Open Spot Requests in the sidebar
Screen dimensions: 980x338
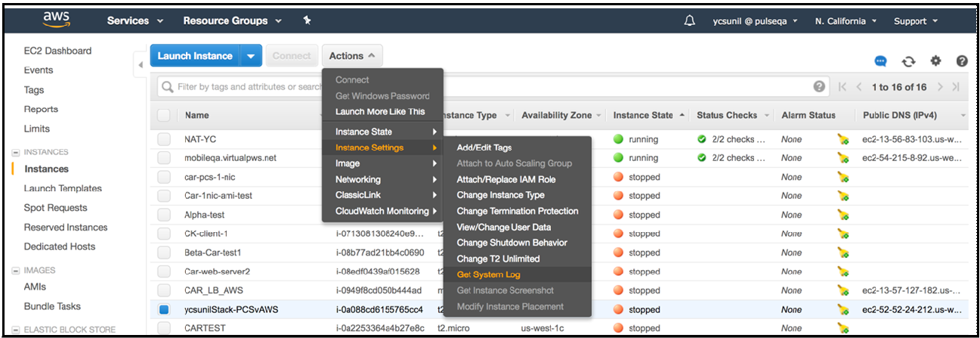55,208
